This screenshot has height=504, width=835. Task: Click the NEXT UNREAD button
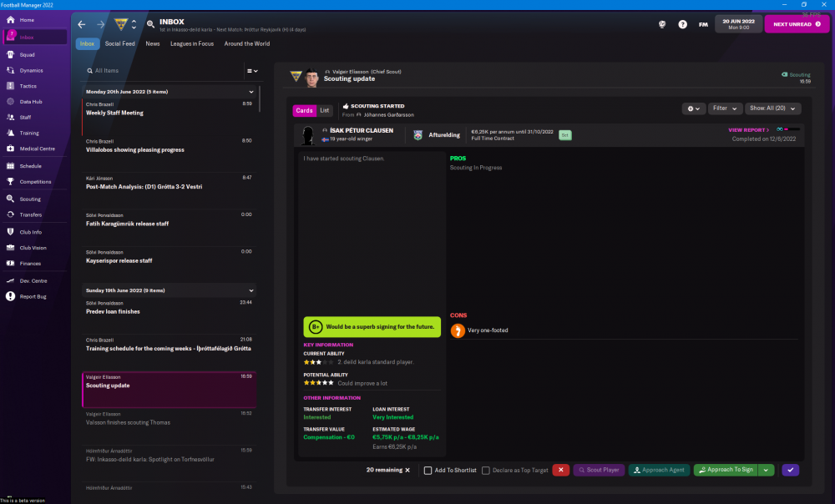click(x=797, y=24)
